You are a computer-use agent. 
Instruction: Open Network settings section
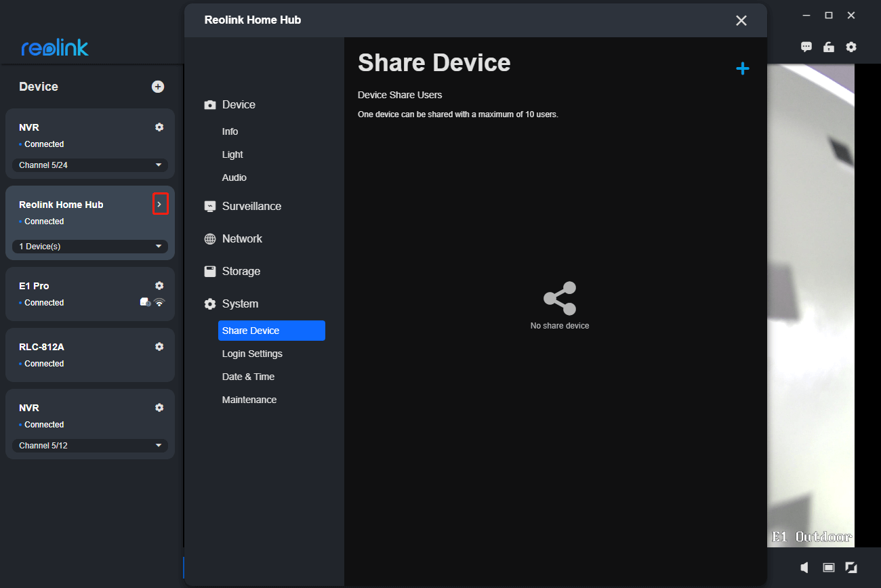click(242, 238)
